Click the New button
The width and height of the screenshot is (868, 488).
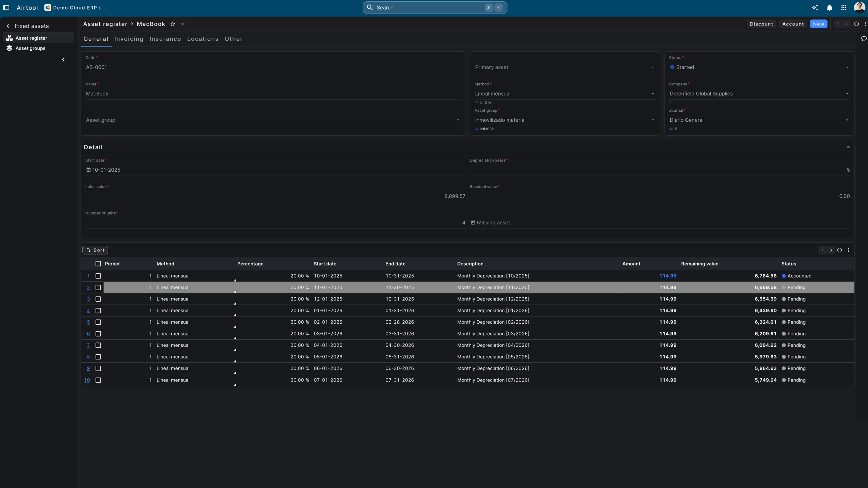(x=818, y=24)
